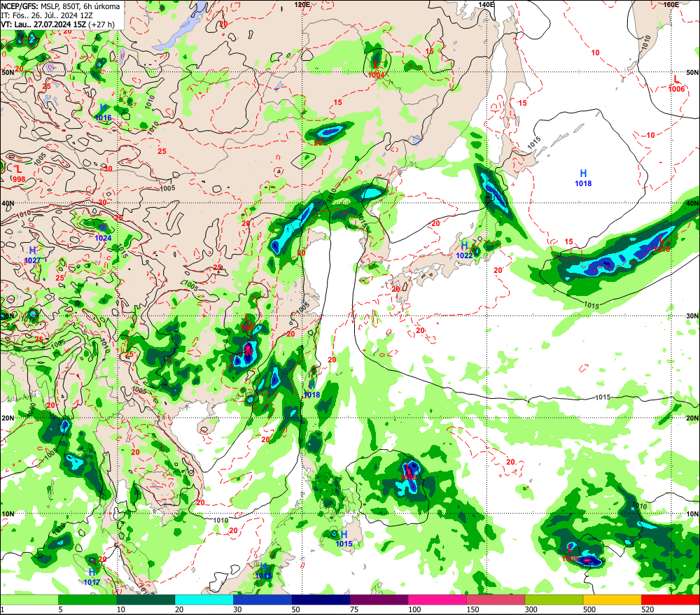Select the blue 30–50 mm legend swatch
Viewport: 700px width, 615px height.
[262, 600]
